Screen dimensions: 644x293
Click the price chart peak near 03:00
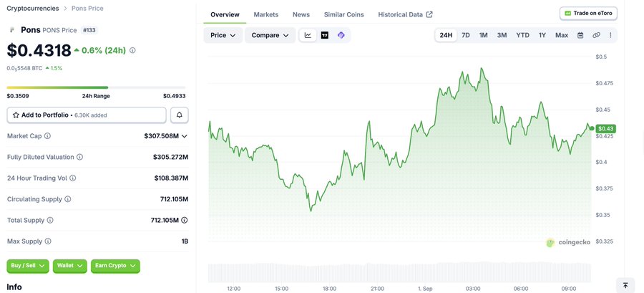(481, 69)
